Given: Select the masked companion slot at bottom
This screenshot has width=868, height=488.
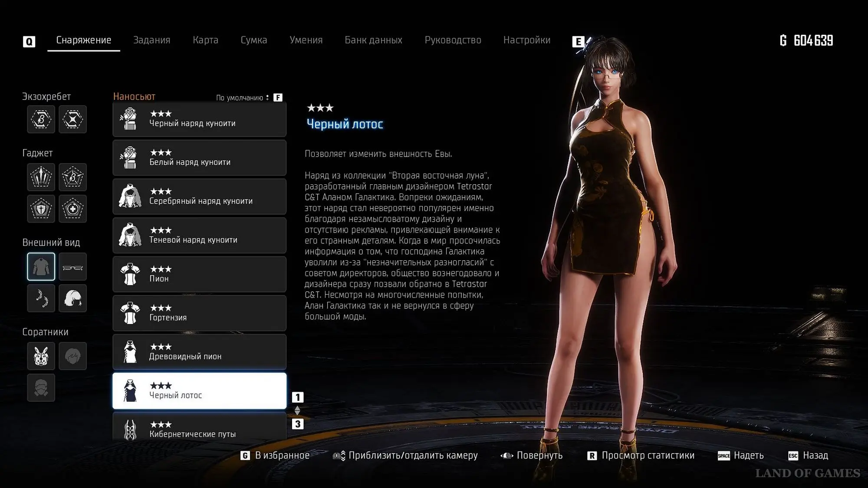Looking at the screenshot, I should [41, 387].
